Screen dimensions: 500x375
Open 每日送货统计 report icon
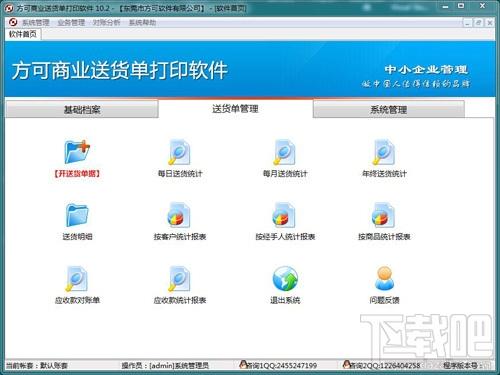[x=179, y=152]
